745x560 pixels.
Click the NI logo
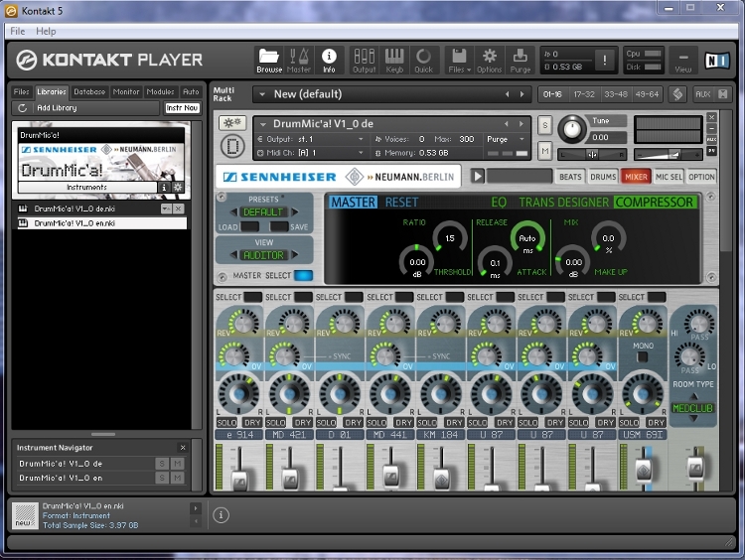(716, 60)
